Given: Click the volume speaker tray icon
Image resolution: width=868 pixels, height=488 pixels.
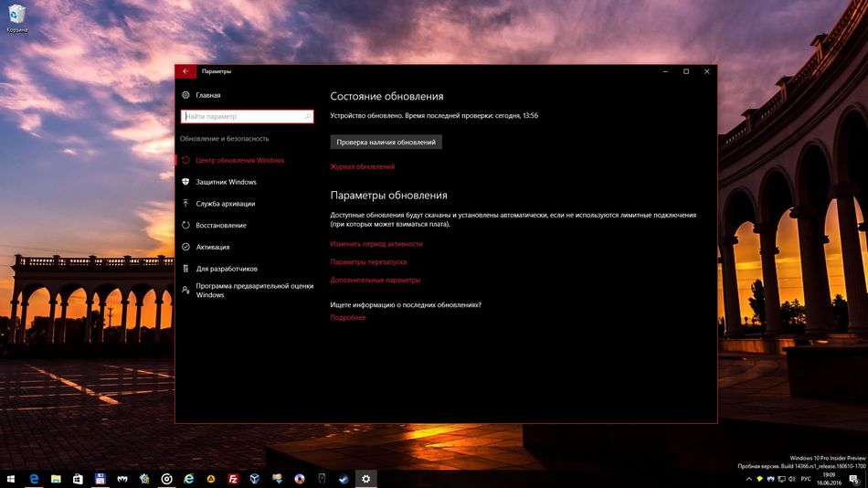Looking at the screenshot, I should coord(791,479).
